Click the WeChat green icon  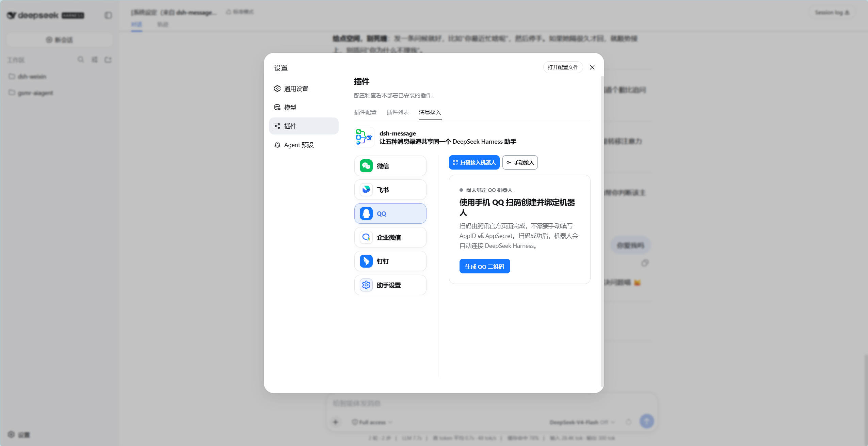pyautogui.click(x=366, y=166)
